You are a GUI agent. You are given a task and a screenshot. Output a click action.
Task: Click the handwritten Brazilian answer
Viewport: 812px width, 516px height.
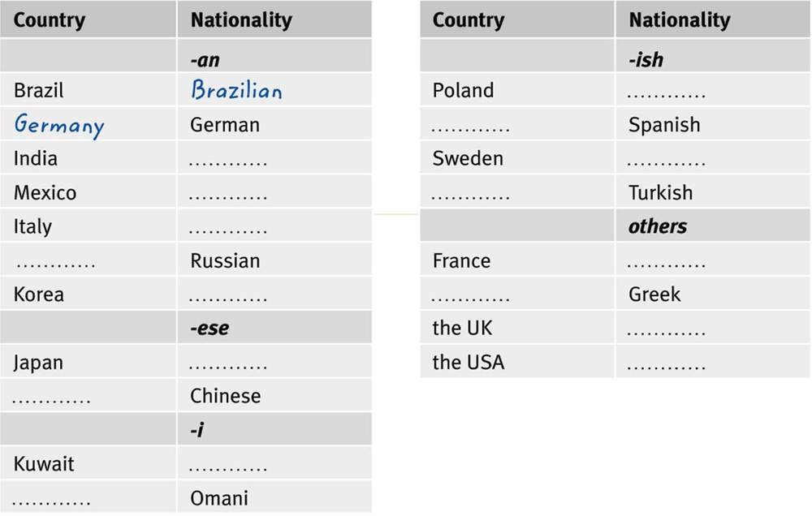pos(236,89)
